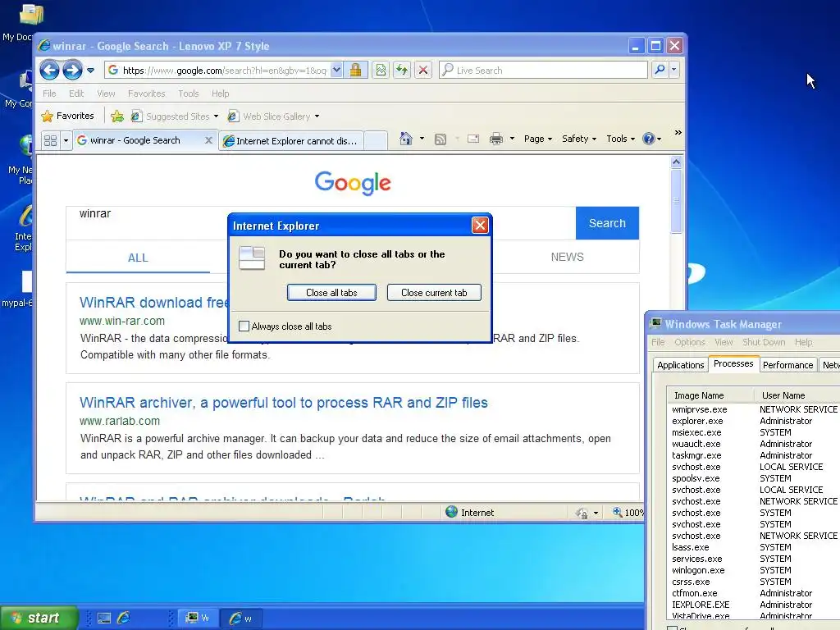Expand the address bar URL dropdown

click(336, 70)
